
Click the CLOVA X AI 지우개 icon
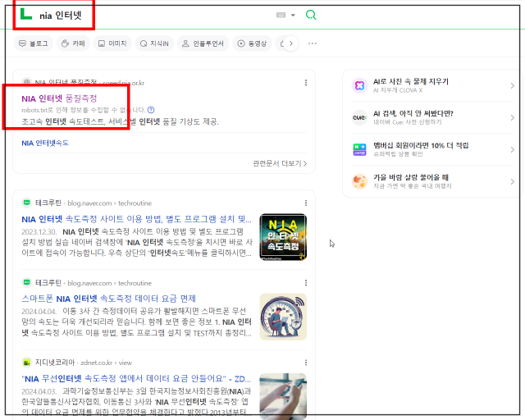point(359,85)
